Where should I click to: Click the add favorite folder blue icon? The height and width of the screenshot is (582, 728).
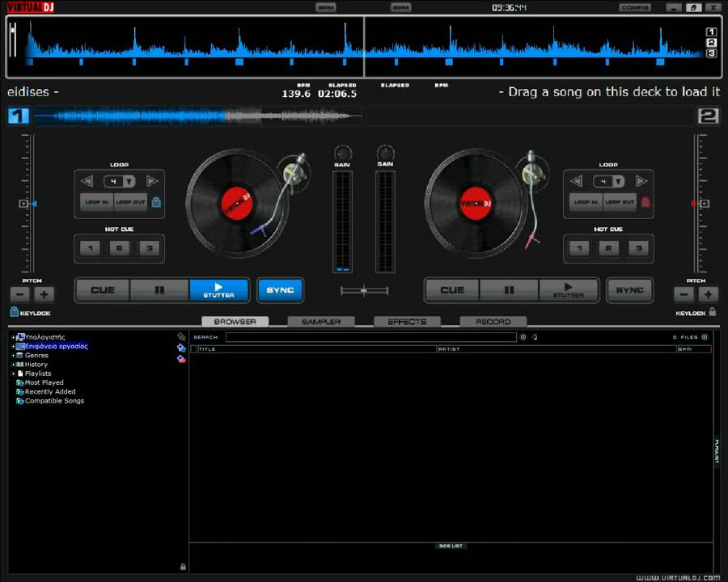pyautogui.click(x=181, y=348)
